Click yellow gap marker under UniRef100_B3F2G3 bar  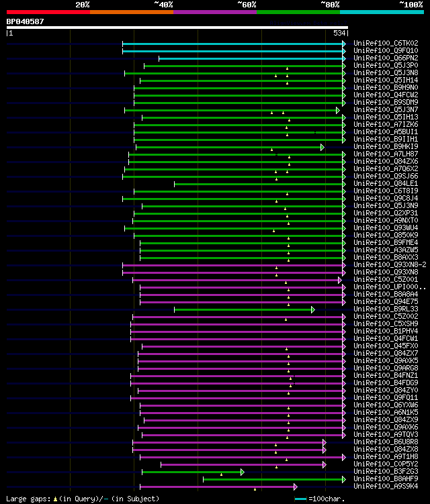[x=222, y=474]
